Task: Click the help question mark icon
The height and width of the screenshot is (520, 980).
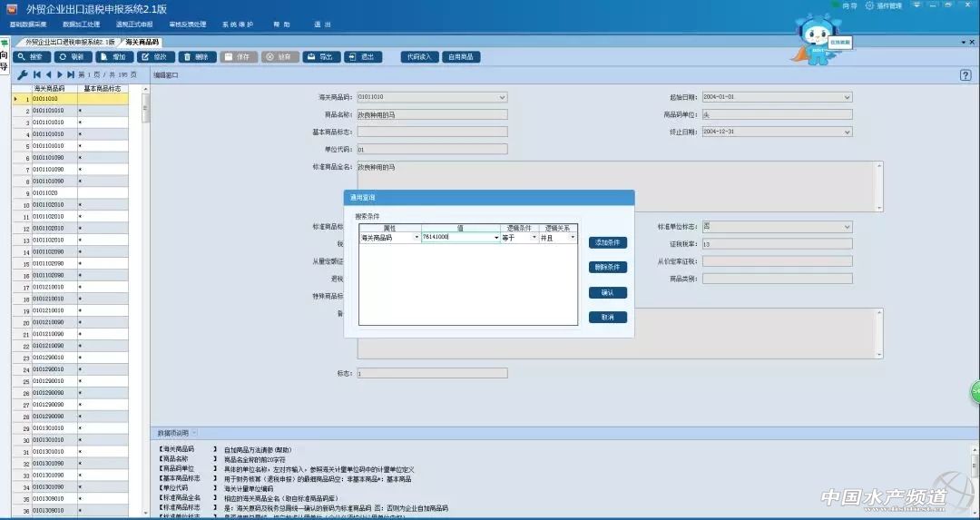Action: pyautogui.click(x=965, y=75)
